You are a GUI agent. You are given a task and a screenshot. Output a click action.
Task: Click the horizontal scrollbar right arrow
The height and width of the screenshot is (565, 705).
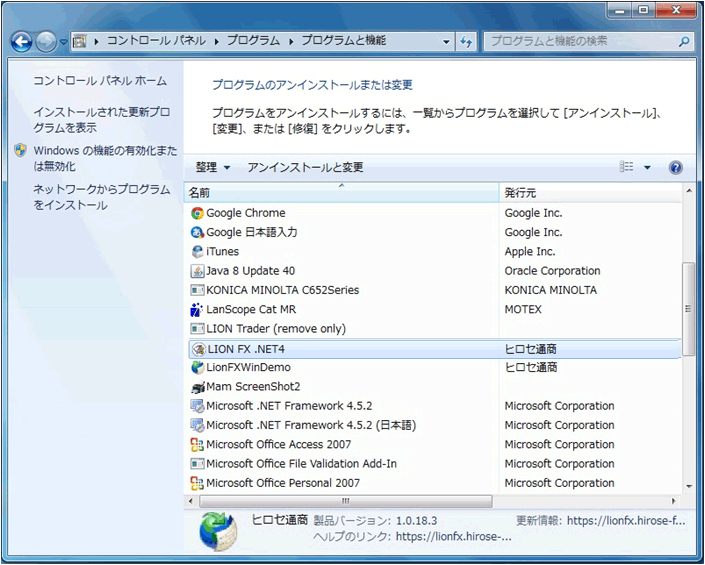[673, 501]
